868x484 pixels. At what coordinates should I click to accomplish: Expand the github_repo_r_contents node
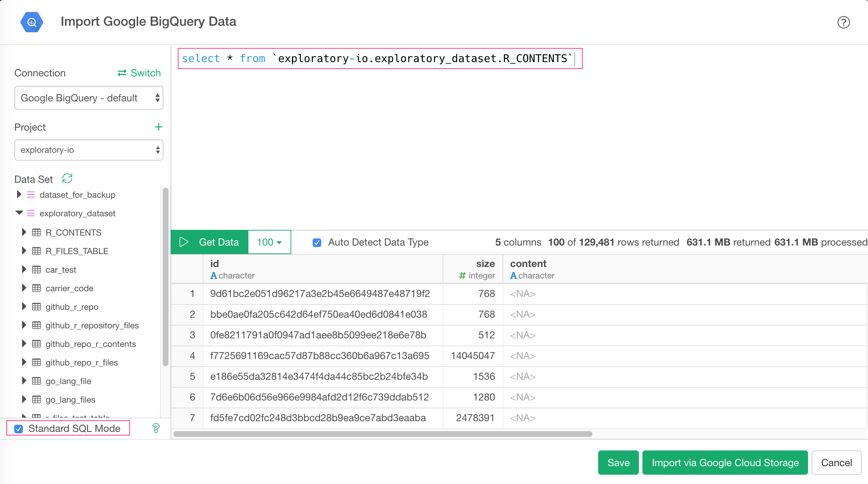coord(24,343)
